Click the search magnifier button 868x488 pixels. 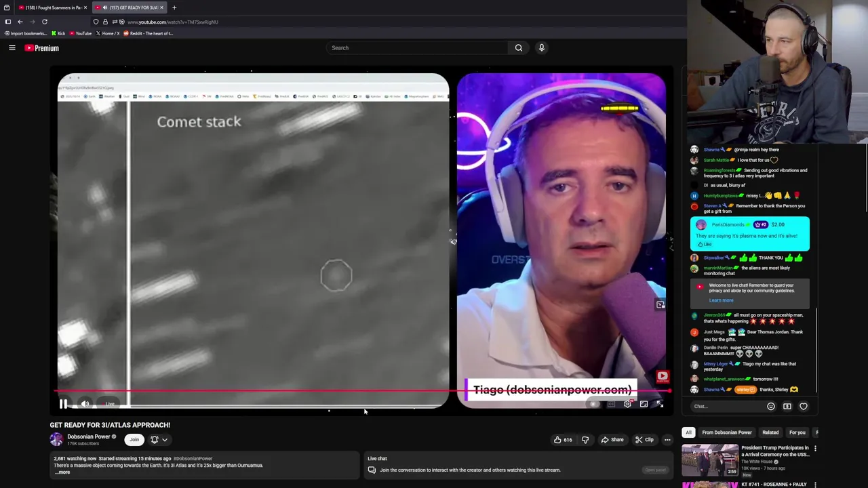pos(519,48)
